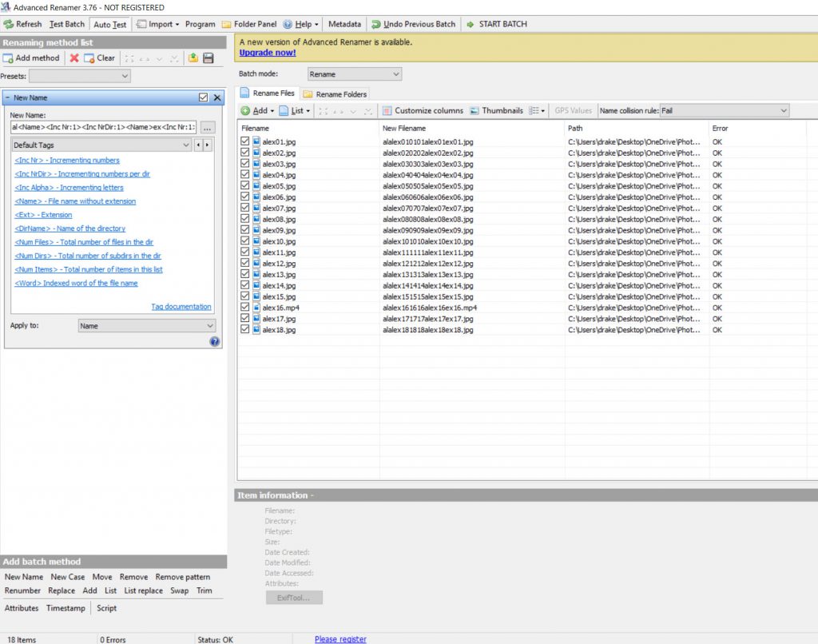Open the Customize columns tool
The height and width of the screenshot is (644, 818).
(x=423, y=110)
